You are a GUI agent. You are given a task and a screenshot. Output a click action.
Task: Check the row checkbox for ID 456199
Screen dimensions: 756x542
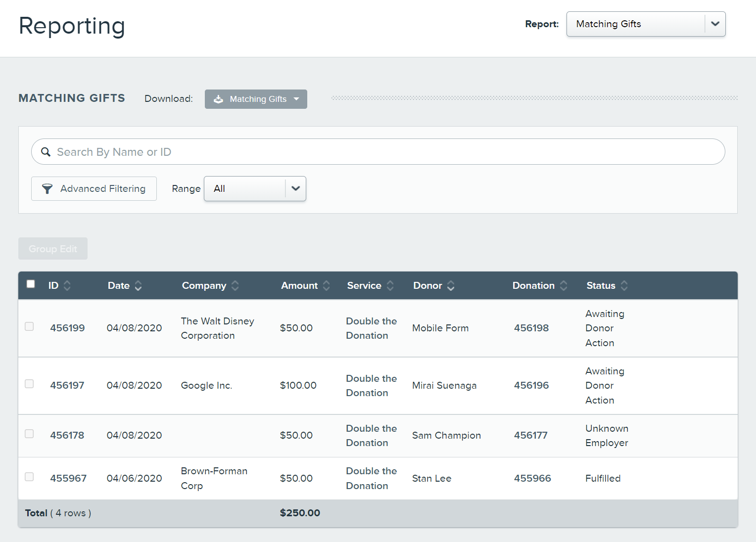point(29,326)
